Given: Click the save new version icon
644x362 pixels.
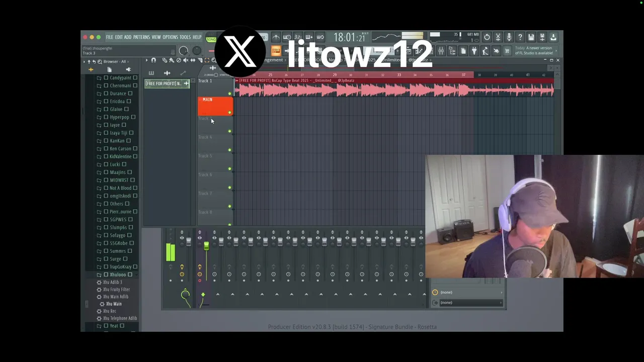Looking at the screenshot, I should (x=542, y=37).
